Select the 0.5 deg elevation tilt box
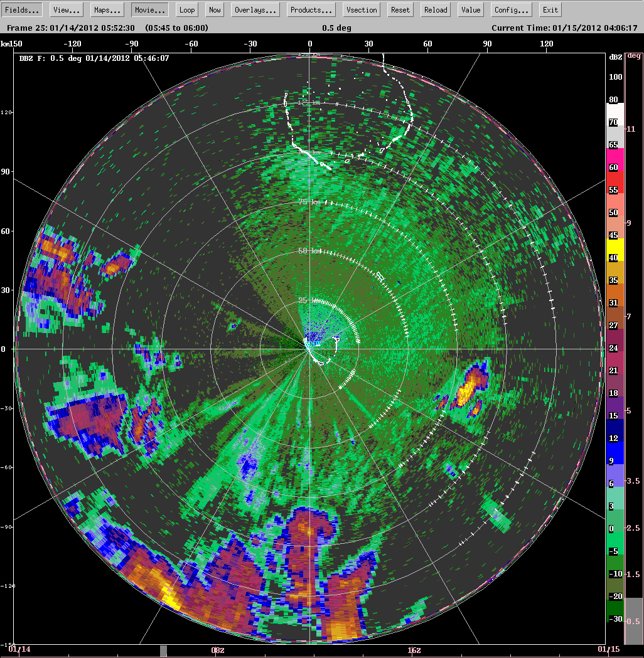644x658 pixels. [x=634, y=621]
